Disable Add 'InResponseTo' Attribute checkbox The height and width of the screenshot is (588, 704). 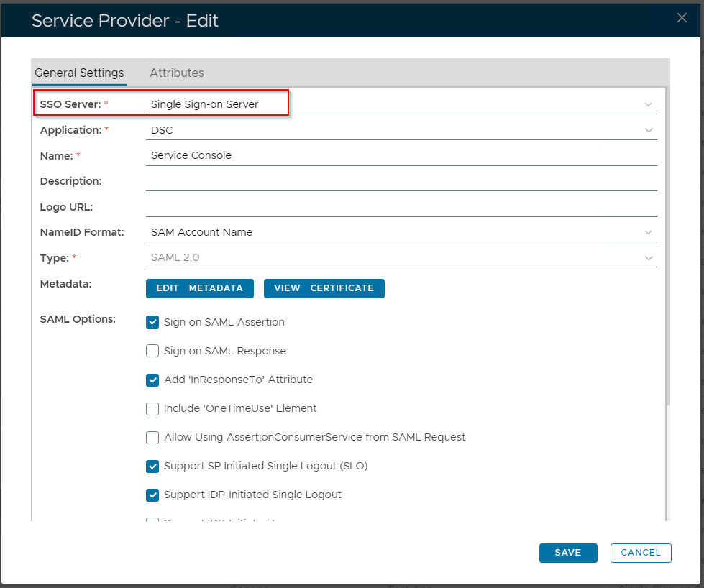click(x=152, y=380)
